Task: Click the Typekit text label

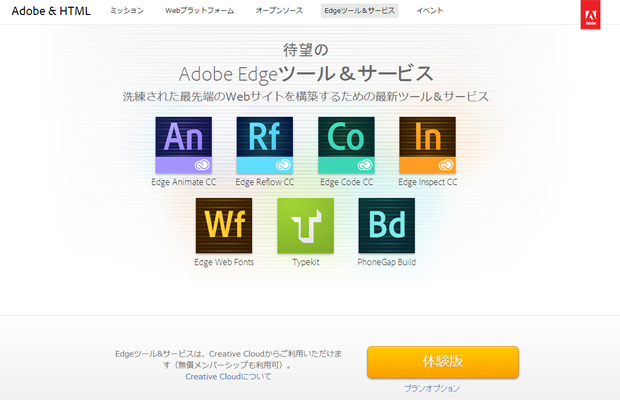Action: pyautogui.click(x=306, y=262)
